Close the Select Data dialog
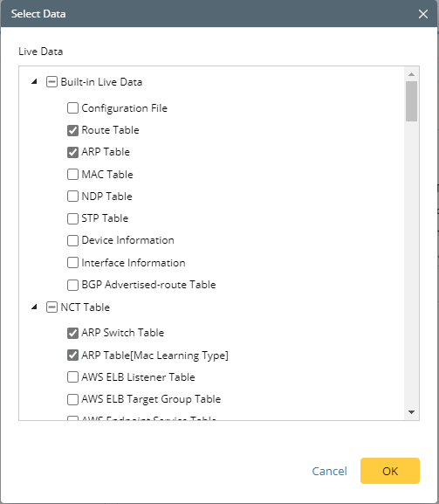The height and width of the screenshot is (504, 439). [423, 14]
